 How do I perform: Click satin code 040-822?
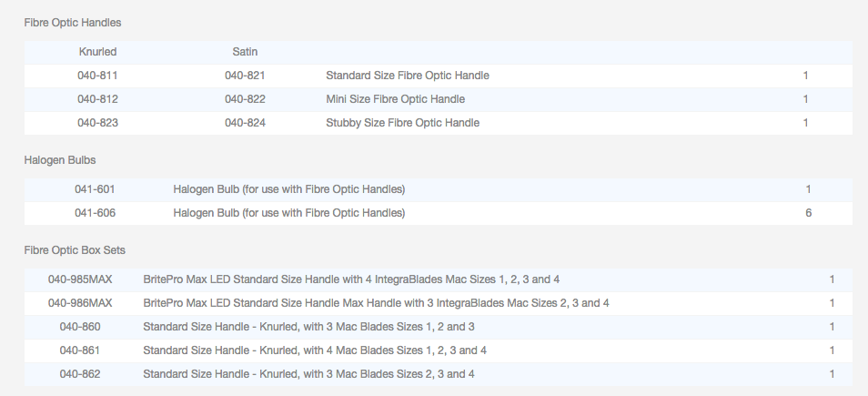(x=245, y=99)
